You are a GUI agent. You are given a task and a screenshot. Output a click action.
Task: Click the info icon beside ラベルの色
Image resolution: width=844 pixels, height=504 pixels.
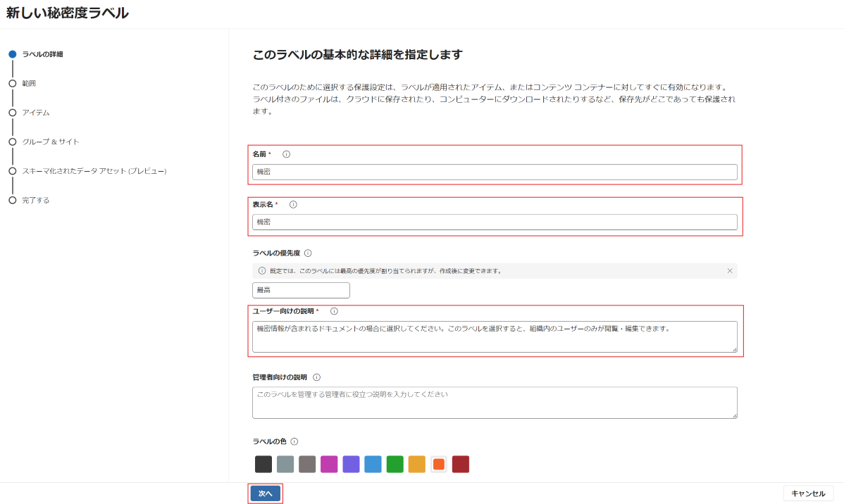tap(294, 442)
